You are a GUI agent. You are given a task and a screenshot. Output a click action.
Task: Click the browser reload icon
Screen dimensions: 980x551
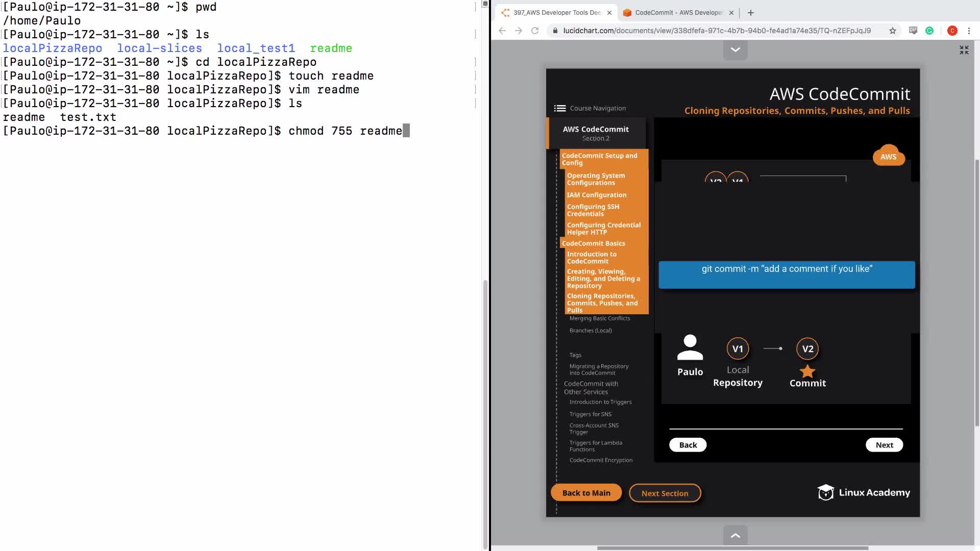(535, 31)
